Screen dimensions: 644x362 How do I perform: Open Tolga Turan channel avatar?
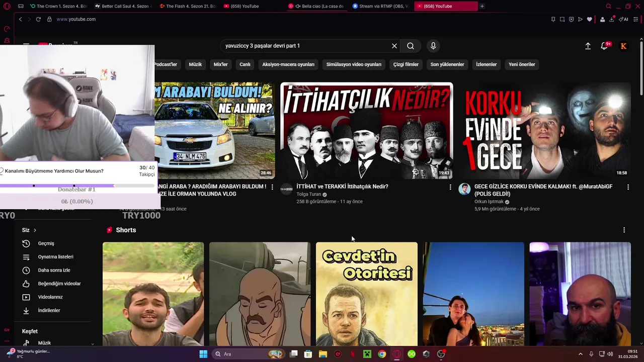click(286, 189)
